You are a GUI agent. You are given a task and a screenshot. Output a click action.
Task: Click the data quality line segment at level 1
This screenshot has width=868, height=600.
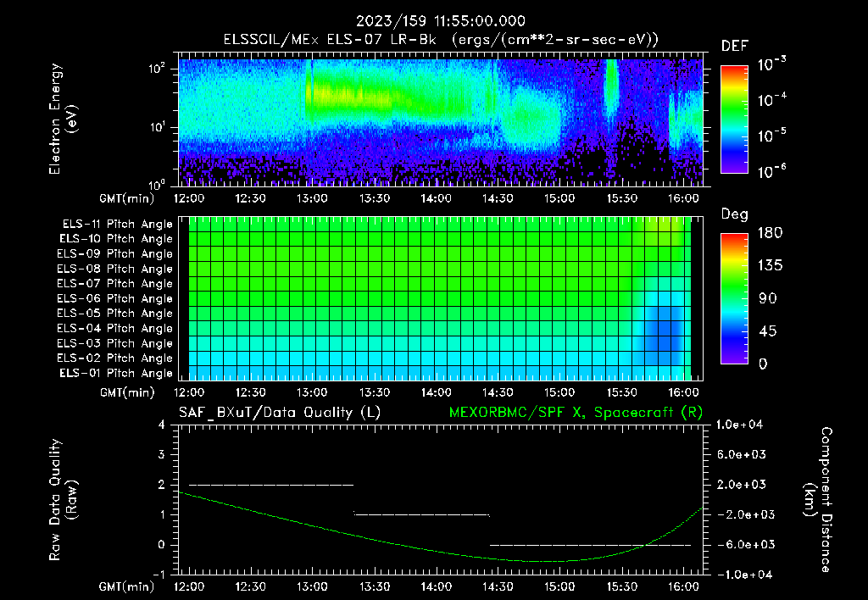click(x=422, y=514)
